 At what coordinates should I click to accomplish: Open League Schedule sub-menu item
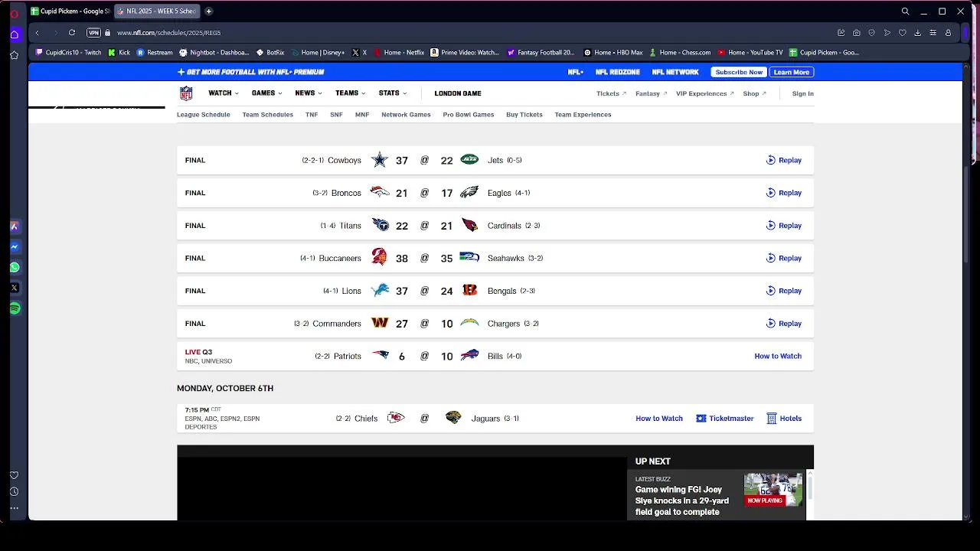coord(204,115)
